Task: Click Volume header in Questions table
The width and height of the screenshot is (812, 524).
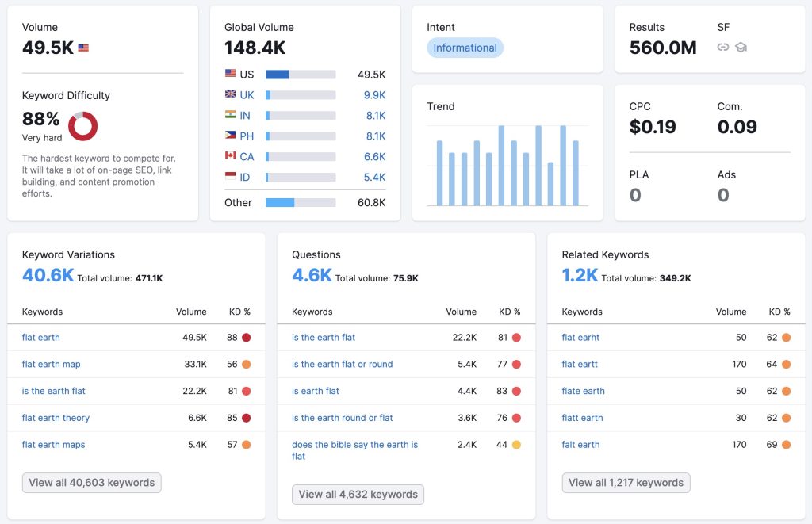Action: coord(461,312)
